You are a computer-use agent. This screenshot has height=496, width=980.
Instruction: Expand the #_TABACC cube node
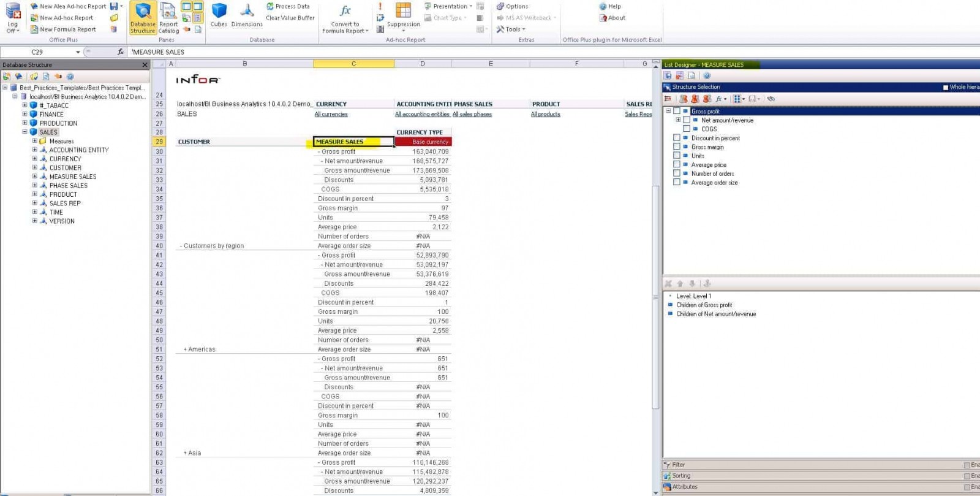point(24,105)
